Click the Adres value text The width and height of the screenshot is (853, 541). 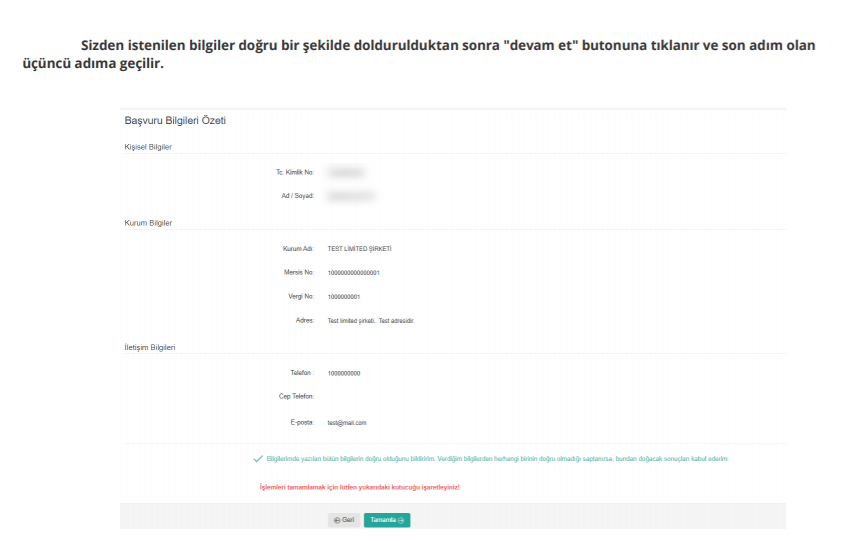click(370, 321)
